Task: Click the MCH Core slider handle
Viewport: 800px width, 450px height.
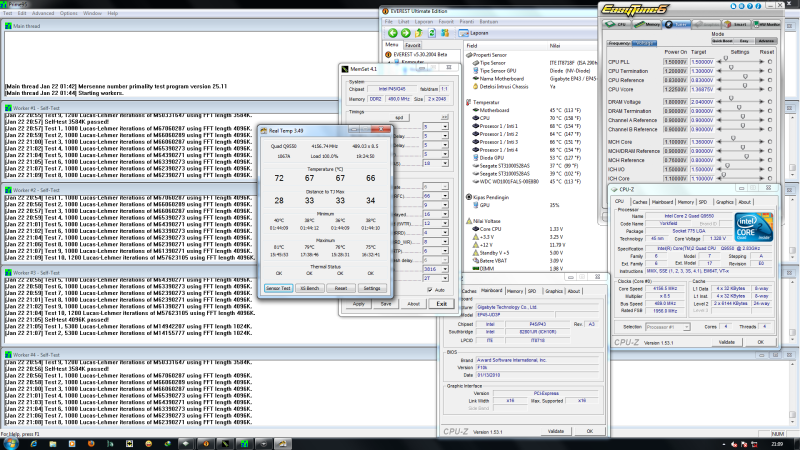Action: point(733,138)
